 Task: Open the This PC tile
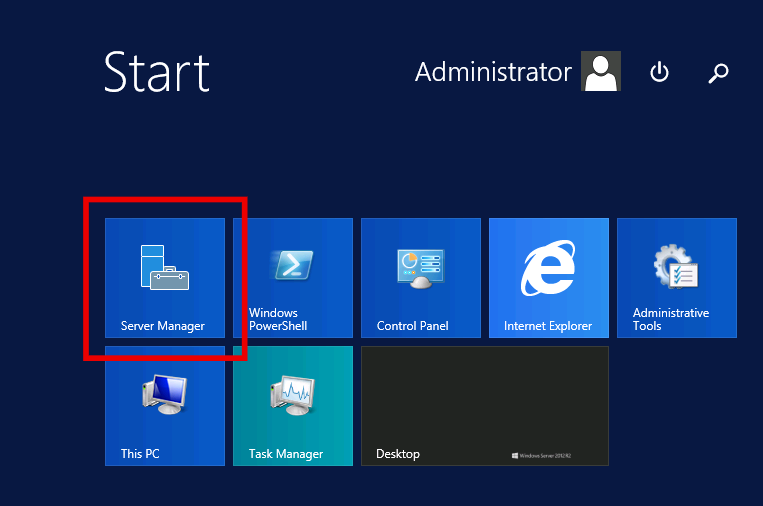point(165,406)
